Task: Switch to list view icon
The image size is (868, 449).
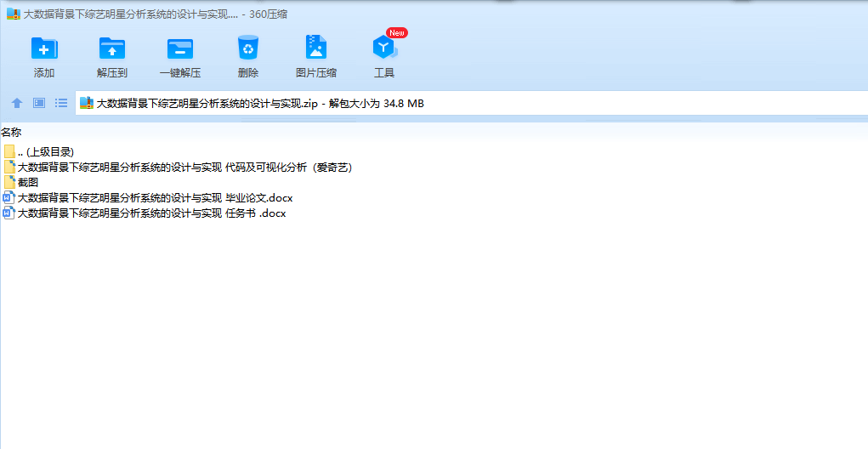Action: [x=61, y=103]
